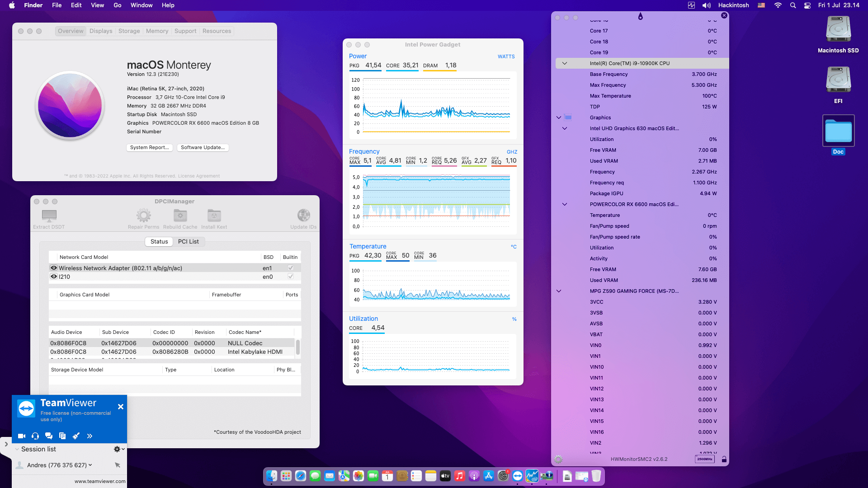Open DPCIManager icon in dock
Viewport: 868px width, 488px height.
[547, 476]
